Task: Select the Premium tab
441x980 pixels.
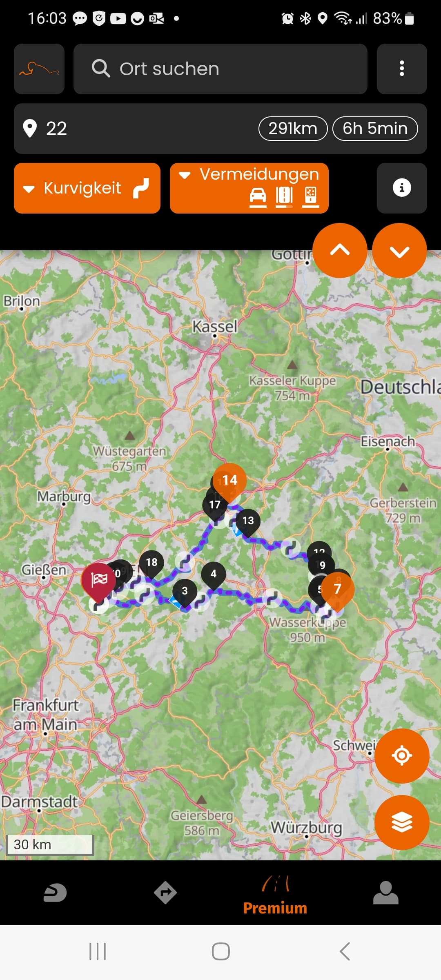Action: tap(275, 896)
